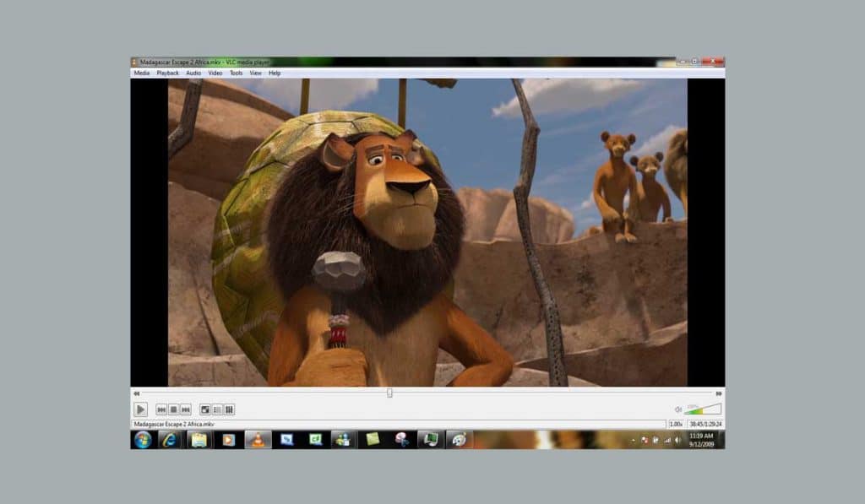Click the VLC cone icon in title bar
The height and width of the screenshot is (504, 865).
pyautogui.click(x=134, y=62)
